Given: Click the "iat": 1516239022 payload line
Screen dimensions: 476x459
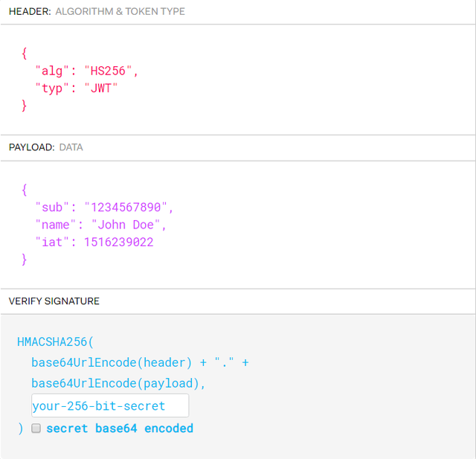Looking at the screenshot, I should pos(94,243).
